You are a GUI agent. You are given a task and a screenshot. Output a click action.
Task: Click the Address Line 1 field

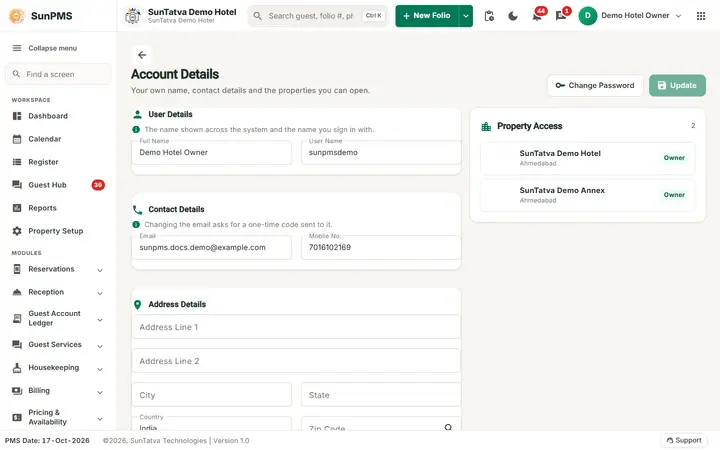pos(296,327)
